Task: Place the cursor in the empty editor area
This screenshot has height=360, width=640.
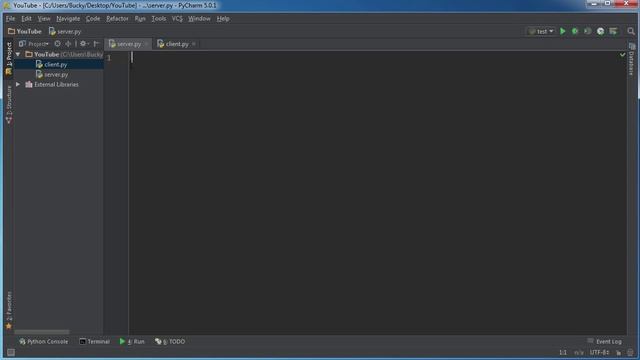Action: point(377,192)
